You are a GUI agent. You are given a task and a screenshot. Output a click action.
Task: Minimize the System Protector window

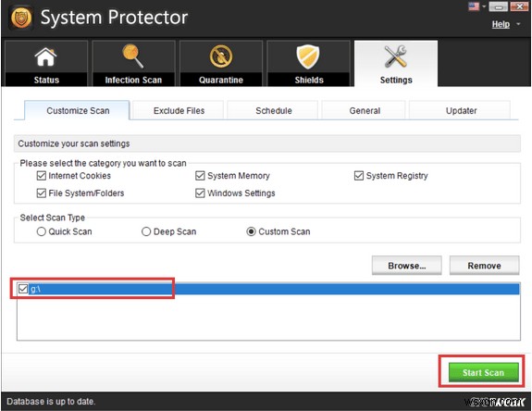click(x=498, y=6)
